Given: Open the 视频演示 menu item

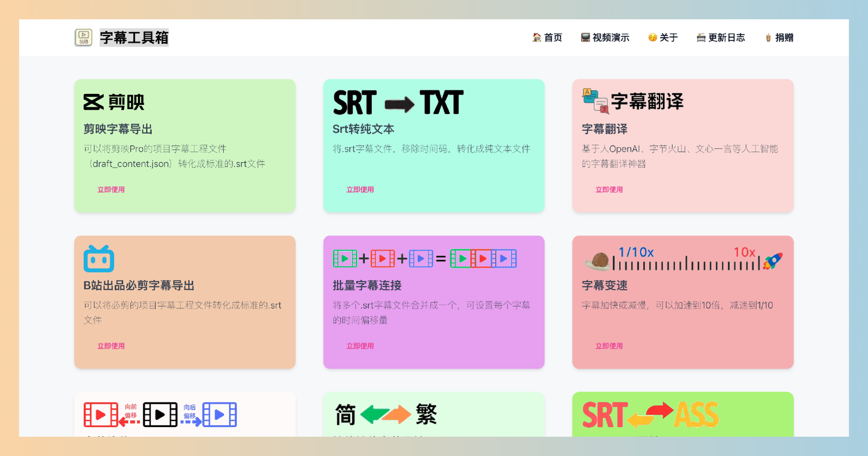Looking at the screenshot, I should click(605, 37).
